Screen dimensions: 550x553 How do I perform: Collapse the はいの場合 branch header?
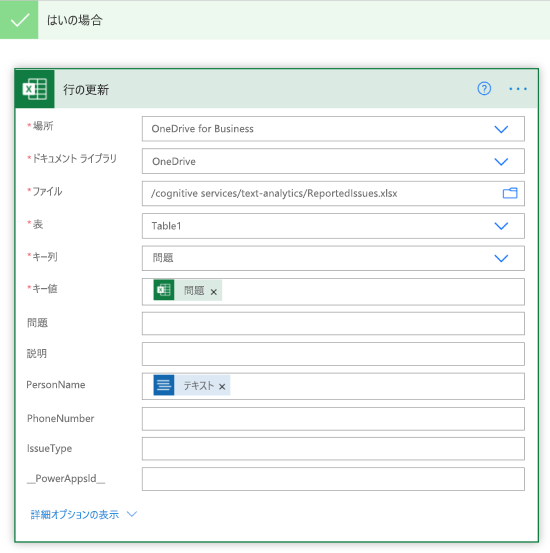pos(275,20)
